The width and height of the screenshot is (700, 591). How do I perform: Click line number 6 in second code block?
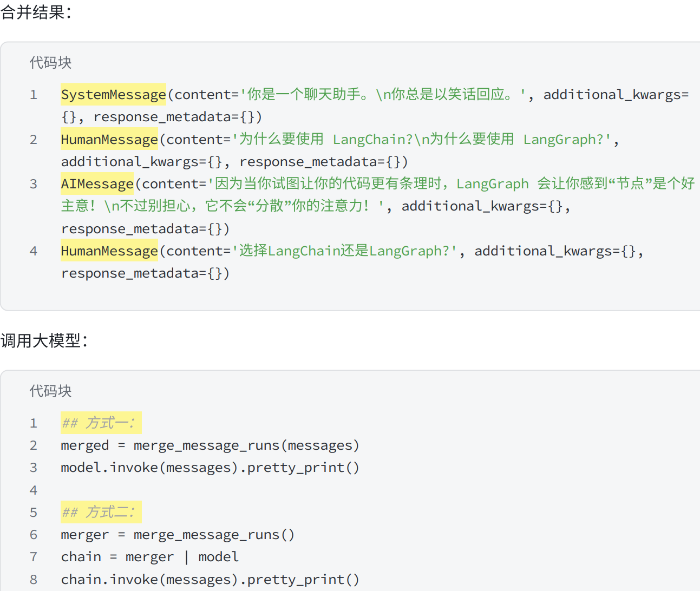pyautogui.click(x=34, y=535)
